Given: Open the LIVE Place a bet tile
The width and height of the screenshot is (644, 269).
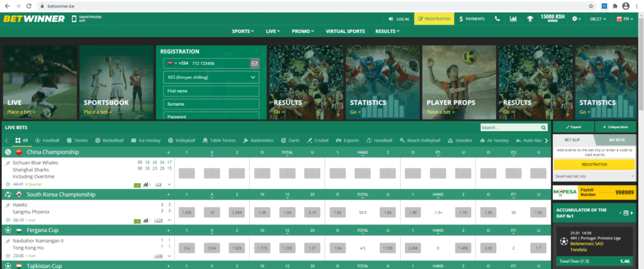Looking at the screenshot, I should (40, 83).
